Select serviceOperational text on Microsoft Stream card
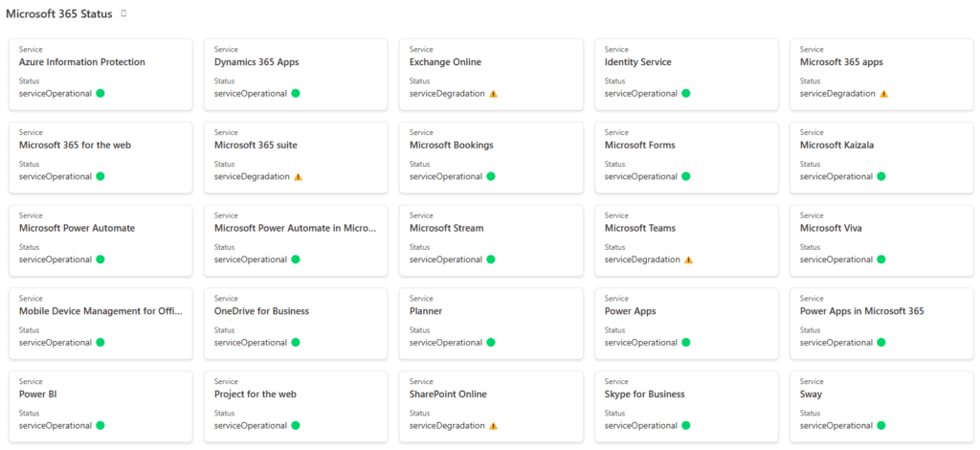 coord(446,259)
